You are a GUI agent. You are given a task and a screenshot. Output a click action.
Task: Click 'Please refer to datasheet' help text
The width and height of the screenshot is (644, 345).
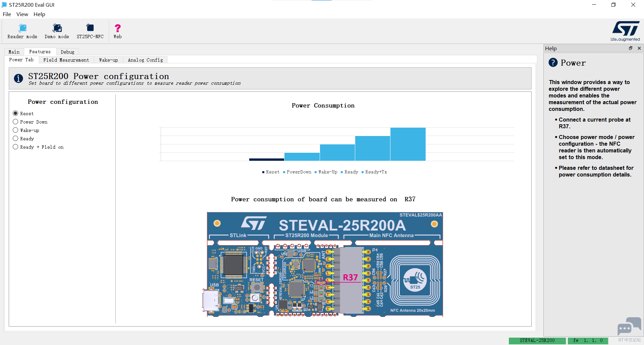[596, 171]
